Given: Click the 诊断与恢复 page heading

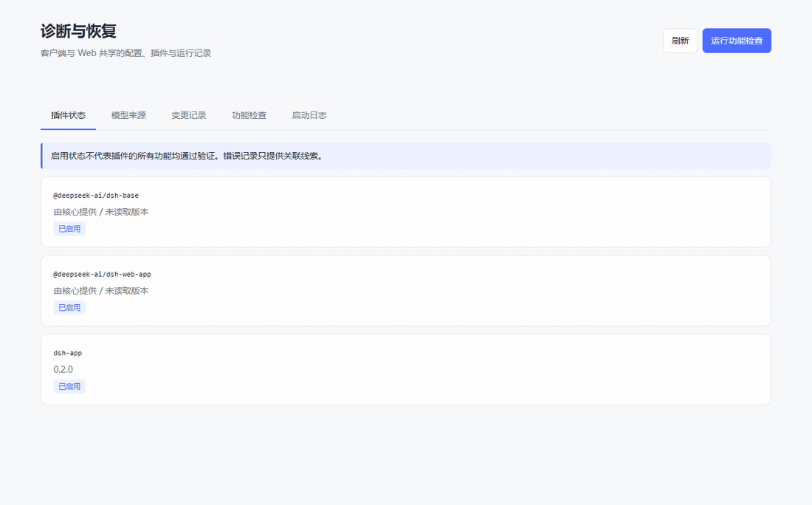Looking at the screenshot, I should pyautogui.click(x=78, y=31).
